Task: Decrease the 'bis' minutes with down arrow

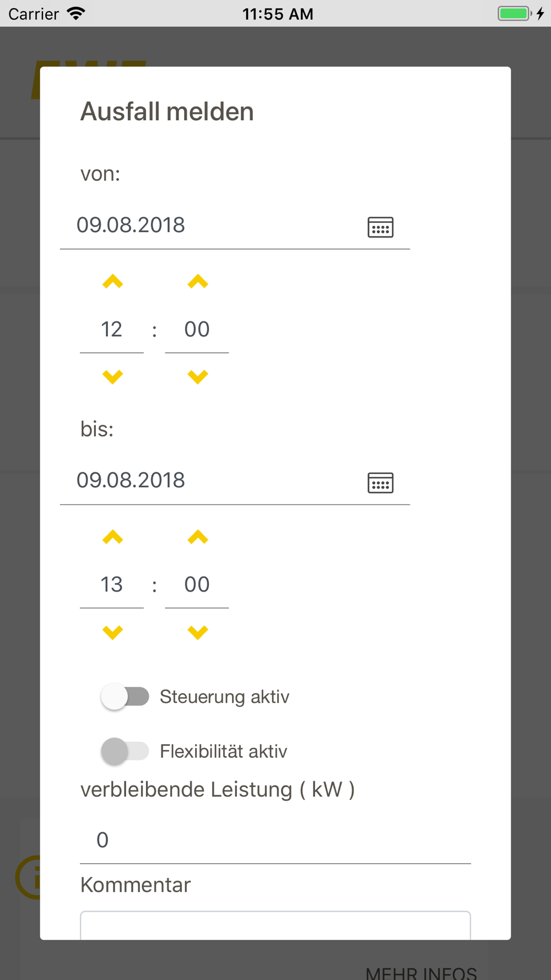Action: 197,632
